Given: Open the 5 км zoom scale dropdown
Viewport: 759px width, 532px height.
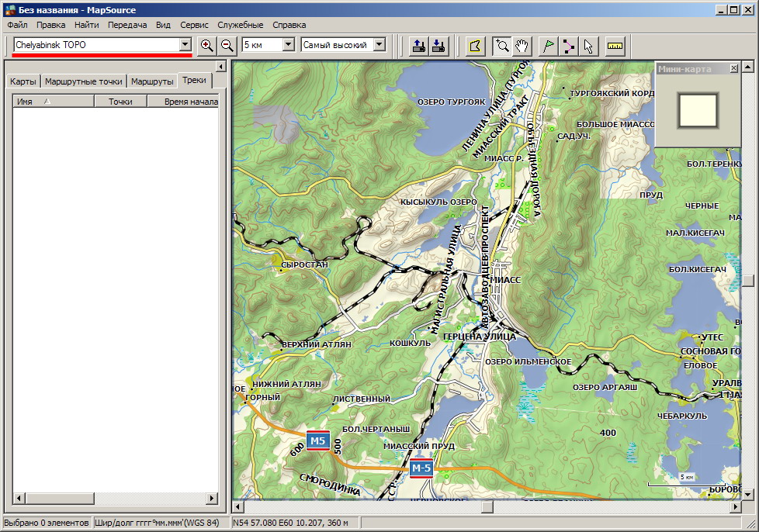Looking at the screenshot, I should 288,45.
